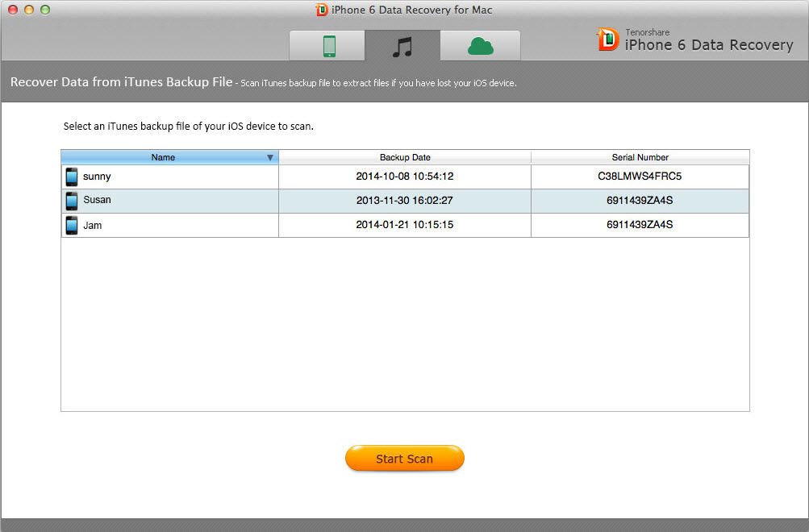Click the phone icon beside Susan

72,201
